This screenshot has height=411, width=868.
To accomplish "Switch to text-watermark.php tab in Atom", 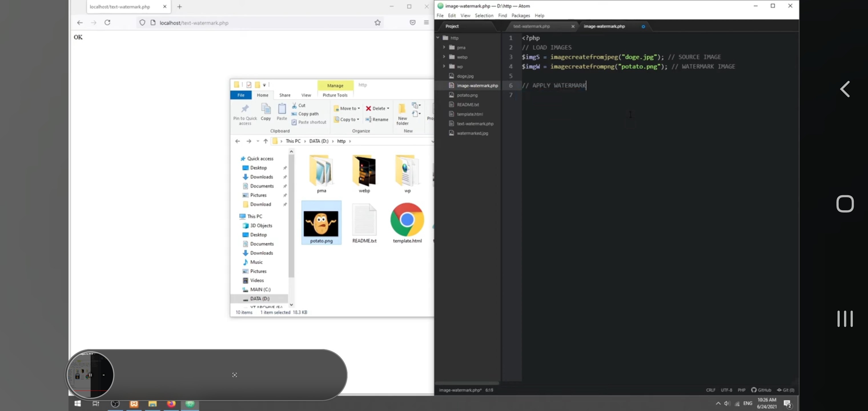I will [x=531, y=26].
